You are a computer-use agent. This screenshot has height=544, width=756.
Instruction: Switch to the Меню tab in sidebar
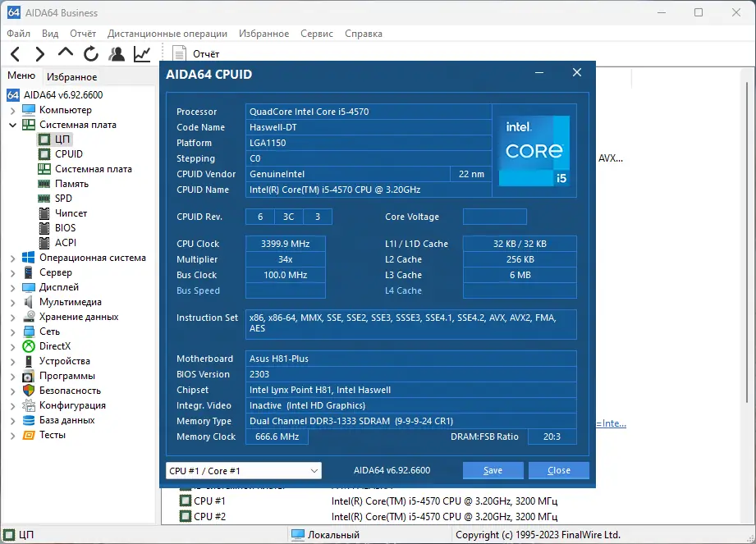pos(21,75)
